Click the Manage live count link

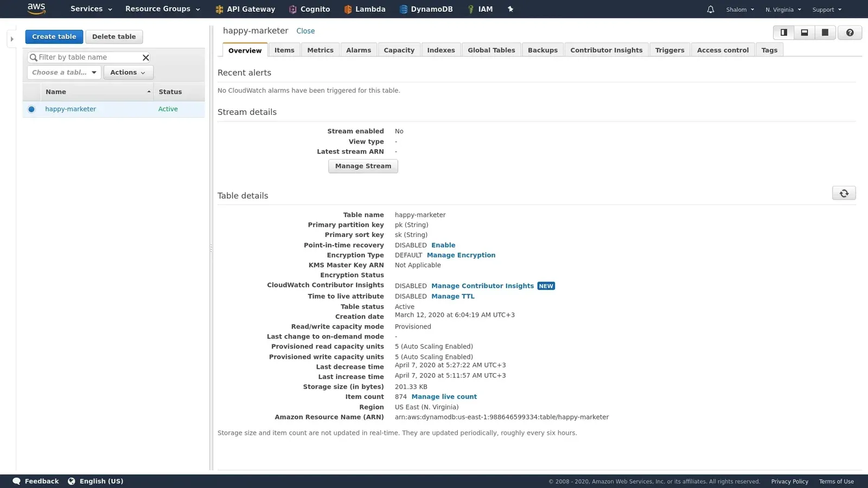[444, 397]
